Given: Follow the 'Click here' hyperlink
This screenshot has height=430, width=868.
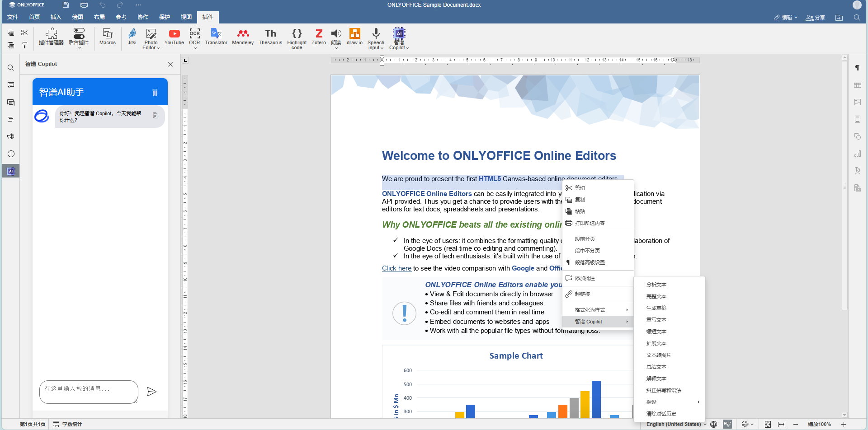Looking at the screenshot, I should coord(396,268).
